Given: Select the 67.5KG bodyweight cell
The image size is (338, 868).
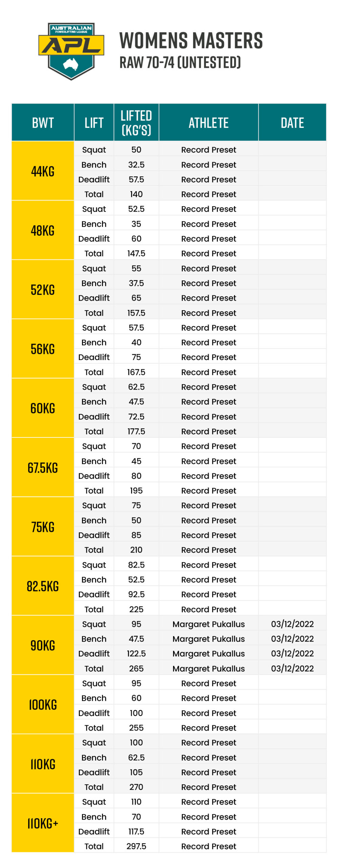Looking at the screenshot, I should (x=43, y=467).
